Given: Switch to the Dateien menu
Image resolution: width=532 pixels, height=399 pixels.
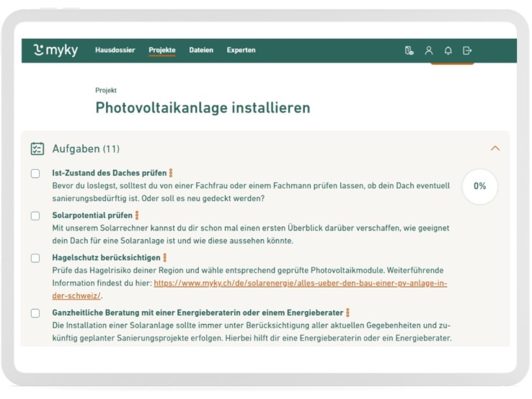Looking at the screenshot, I should 201,50.
